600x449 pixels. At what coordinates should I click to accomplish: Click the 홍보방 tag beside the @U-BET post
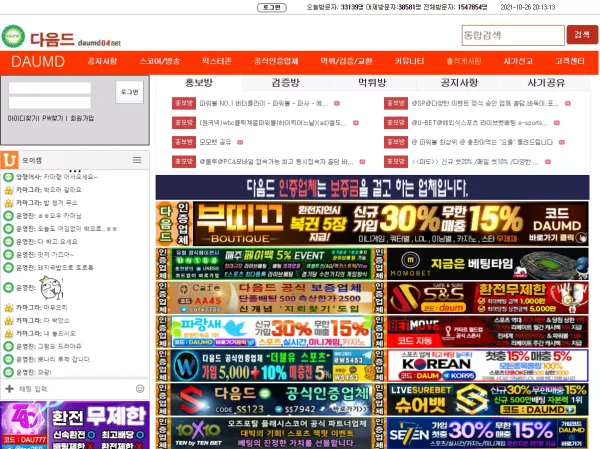point(396,122)
